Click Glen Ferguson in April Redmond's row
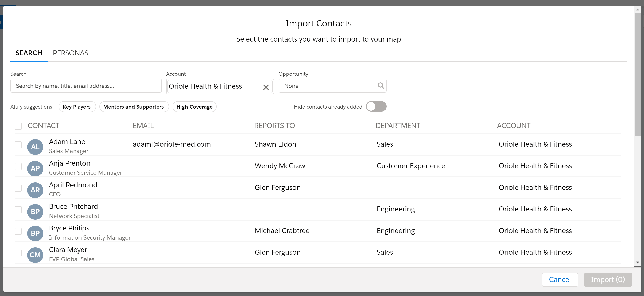The image size is (644, 296). pyautogui.click(x=277, y=187)
